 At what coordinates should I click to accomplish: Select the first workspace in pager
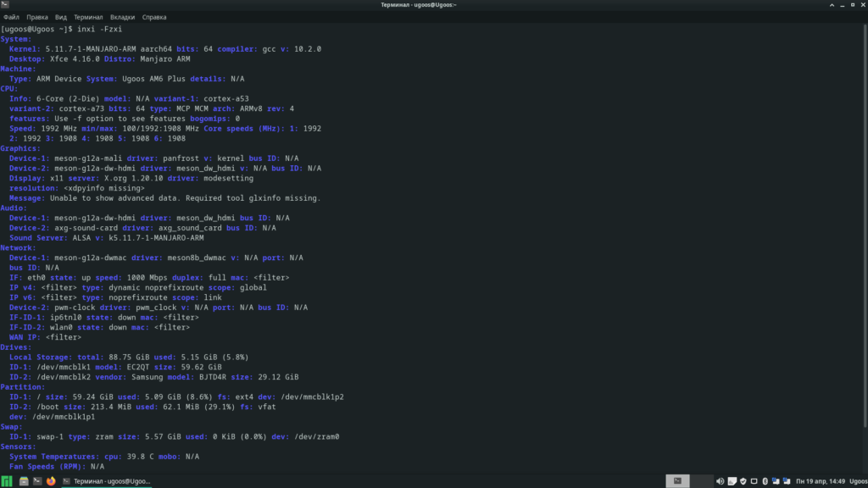point(677,480)
